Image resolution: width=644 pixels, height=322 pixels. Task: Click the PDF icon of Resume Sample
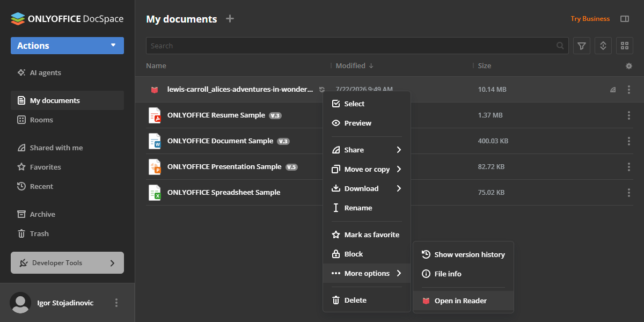(x=155, y=115)
